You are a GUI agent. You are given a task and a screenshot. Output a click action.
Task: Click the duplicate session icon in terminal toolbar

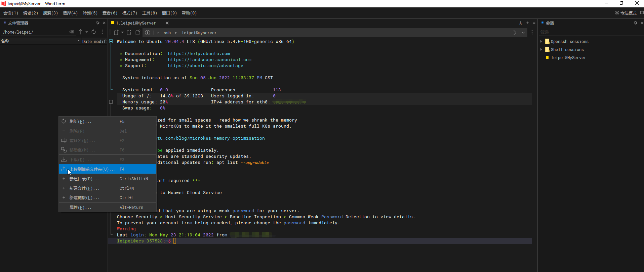pos(138,33)
